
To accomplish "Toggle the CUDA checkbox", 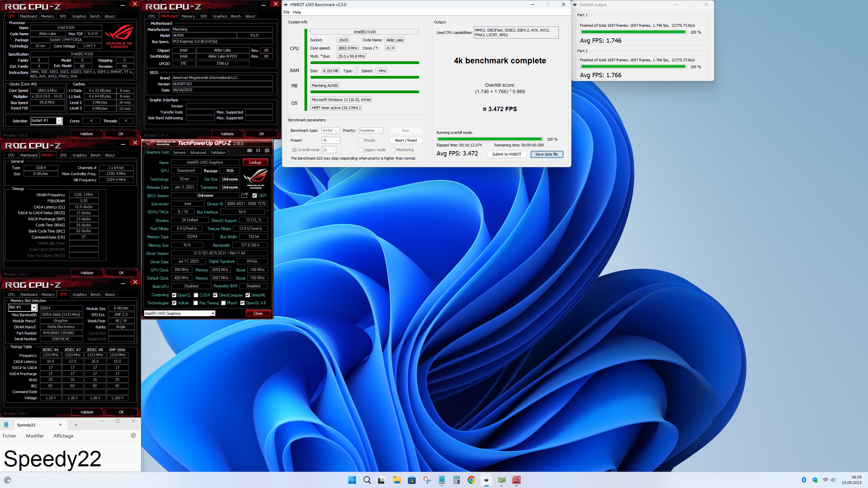I will pyautogui.click(x=196, y=295).
